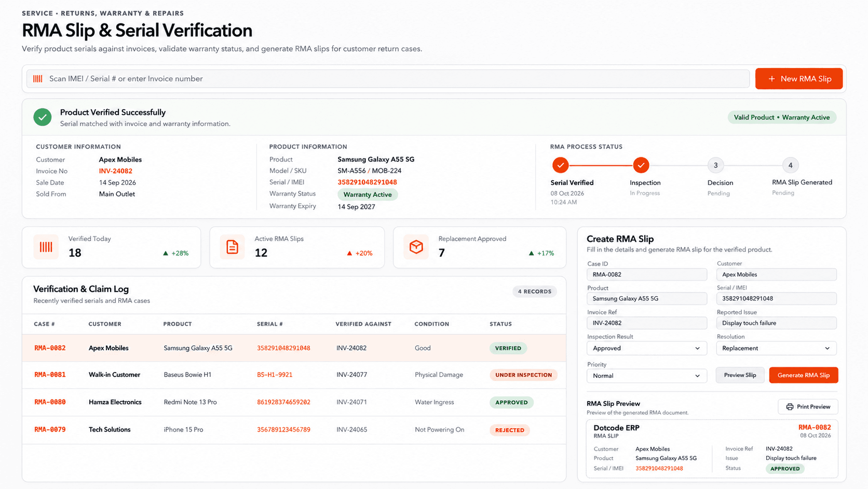Click the New RMA Slip button

[799, 79]
